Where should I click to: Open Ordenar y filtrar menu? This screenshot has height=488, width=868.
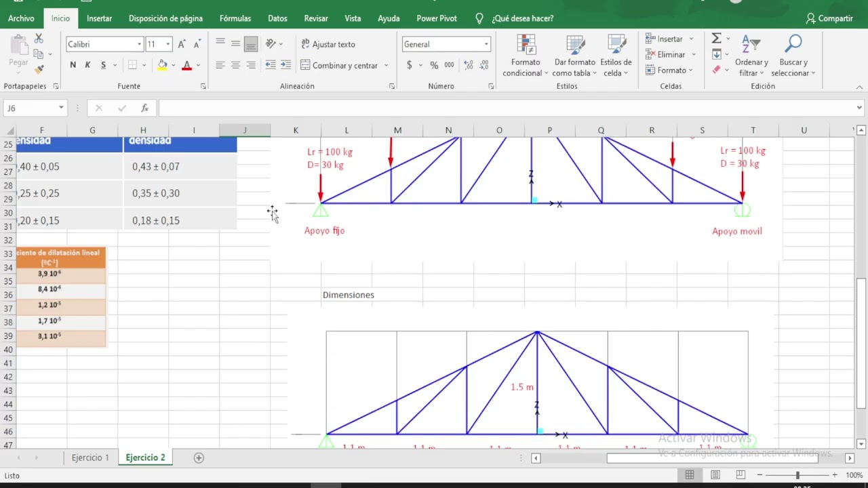[x=751, y=56]
